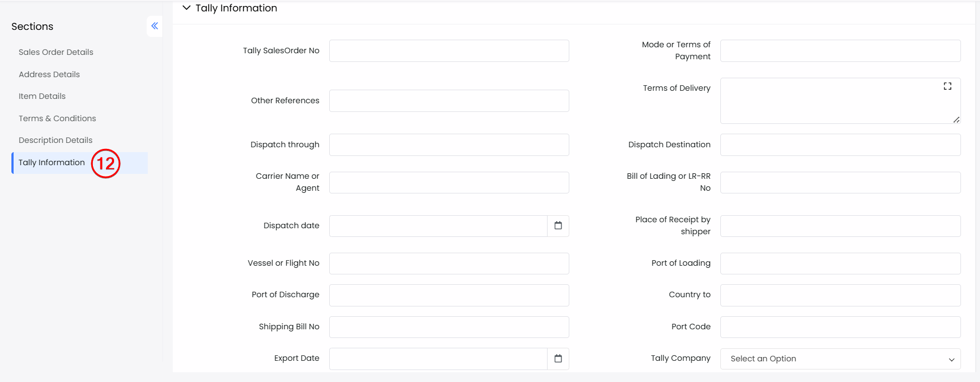Click the Tally SalesOrder No field
980x382 pixels.
point(449,51)
